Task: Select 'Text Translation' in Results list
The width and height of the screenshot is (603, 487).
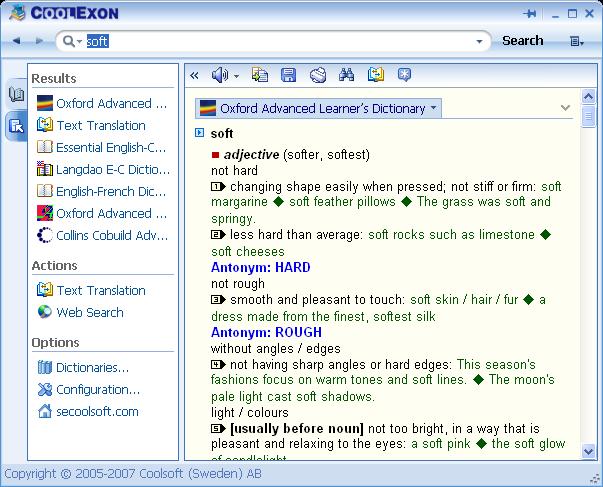Action: point(92,125)
